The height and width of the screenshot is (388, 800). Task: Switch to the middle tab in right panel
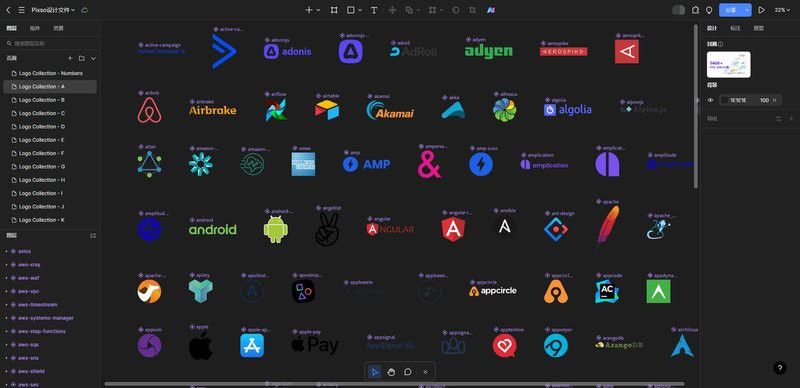point(735,28)
